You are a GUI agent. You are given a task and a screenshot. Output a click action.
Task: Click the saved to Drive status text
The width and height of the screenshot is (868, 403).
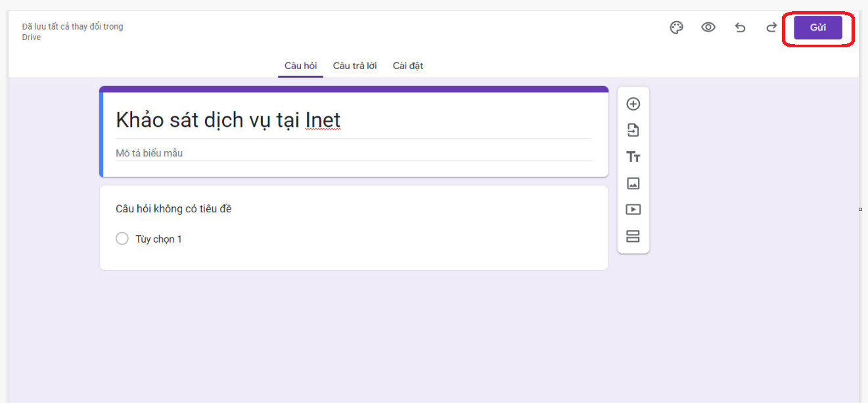pyautogui.click(x=72, y=32)
